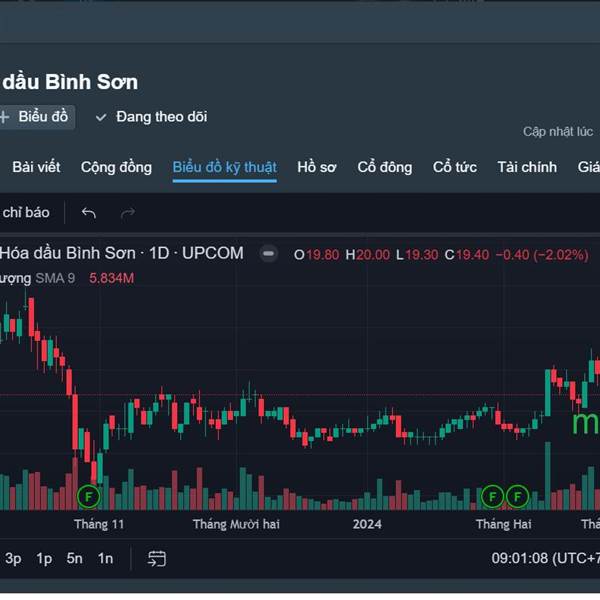Click the high price H20.00
Viewport: 600px width, 600px height.
(368, 255)
